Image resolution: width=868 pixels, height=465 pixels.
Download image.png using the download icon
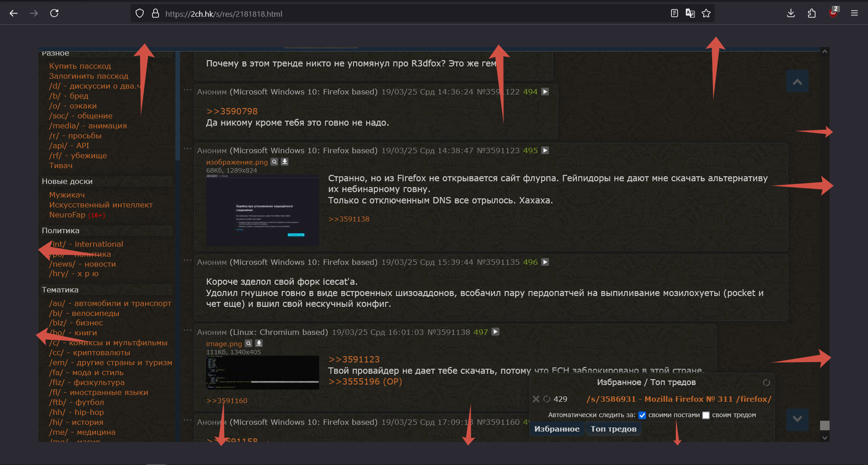(x=259, y=343)
